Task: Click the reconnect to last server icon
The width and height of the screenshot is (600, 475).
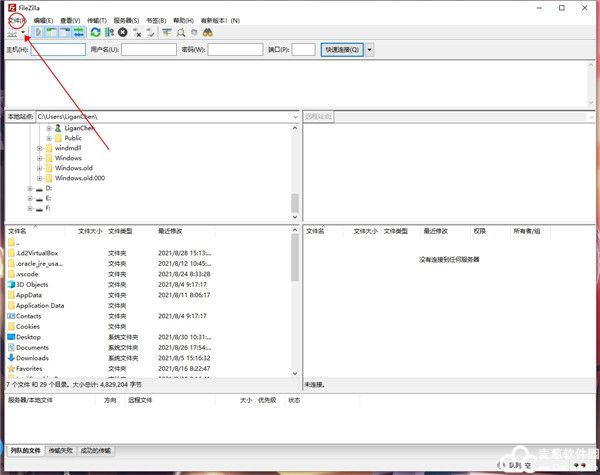Action: [151, 32]
